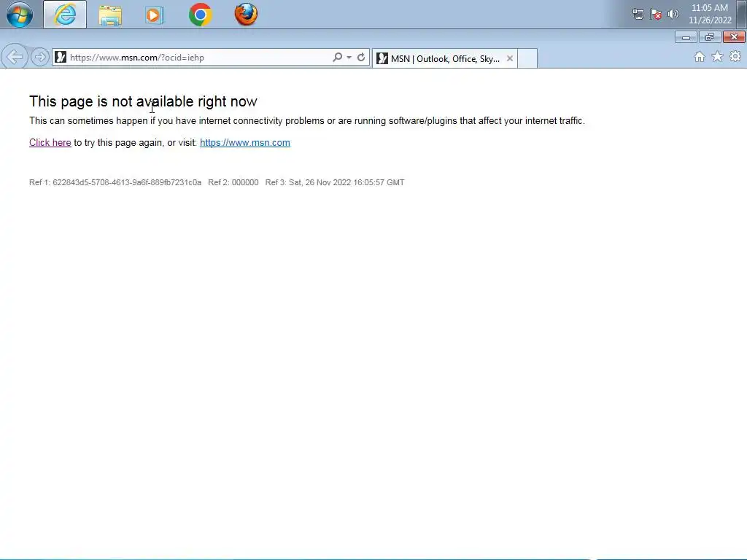Restore down the Internet Explorer window
Viewport: 747px width, 560px height.
pyautogui.click(x=710, y=37)
